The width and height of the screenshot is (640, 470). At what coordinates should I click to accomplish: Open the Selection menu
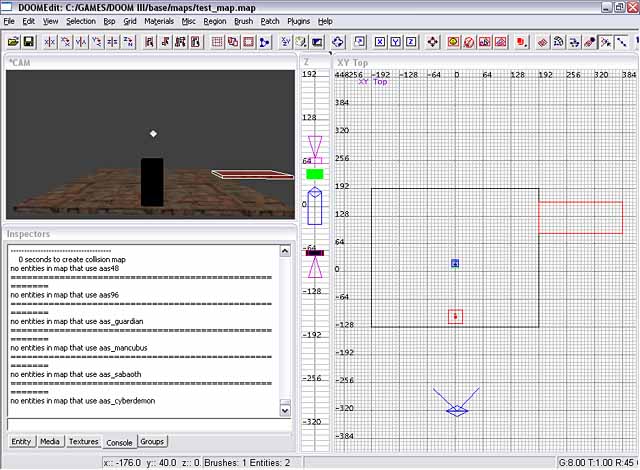click(81, 21)
